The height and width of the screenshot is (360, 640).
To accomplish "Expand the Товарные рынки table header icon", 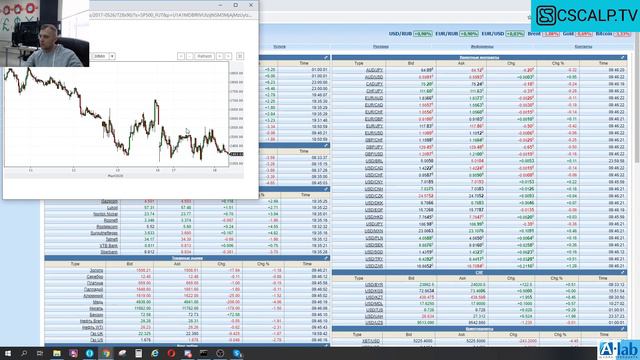I will point(326,258).
